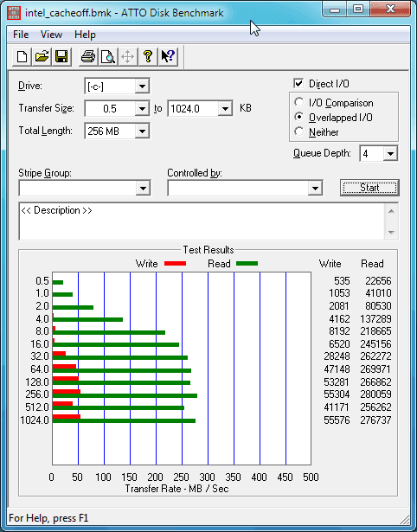Screen dimensions: 417x532
Task: Print results with the printer icon
Action: pos(88,56)
